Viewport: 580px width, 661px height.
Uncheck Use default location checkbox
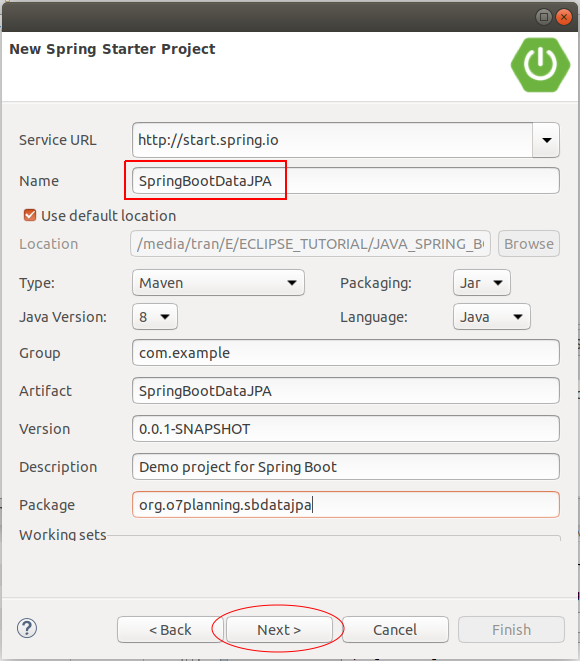pos(30,215)
